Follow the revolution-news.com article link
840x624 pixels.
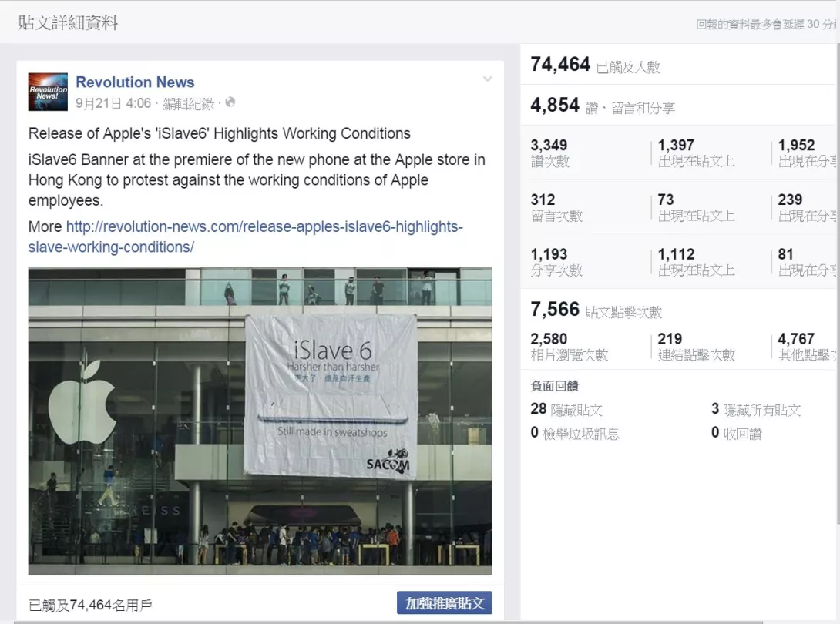(x=245, y=237)
